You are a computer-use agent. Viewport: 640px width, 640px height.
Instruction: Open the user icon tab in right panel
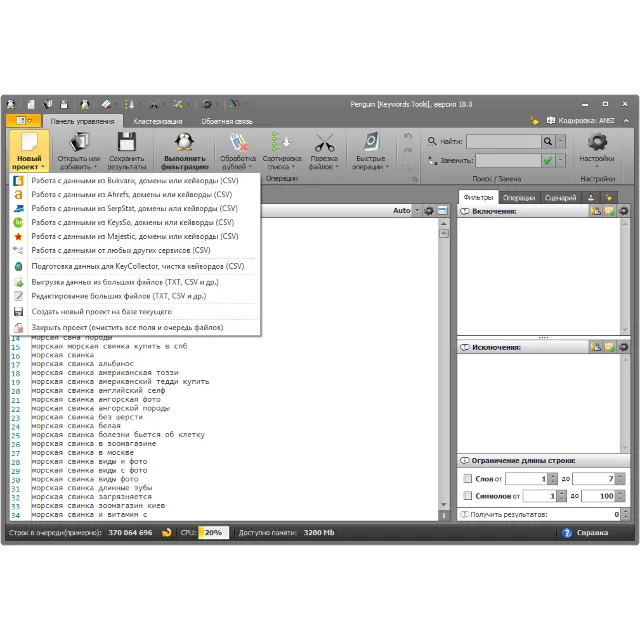591,198
